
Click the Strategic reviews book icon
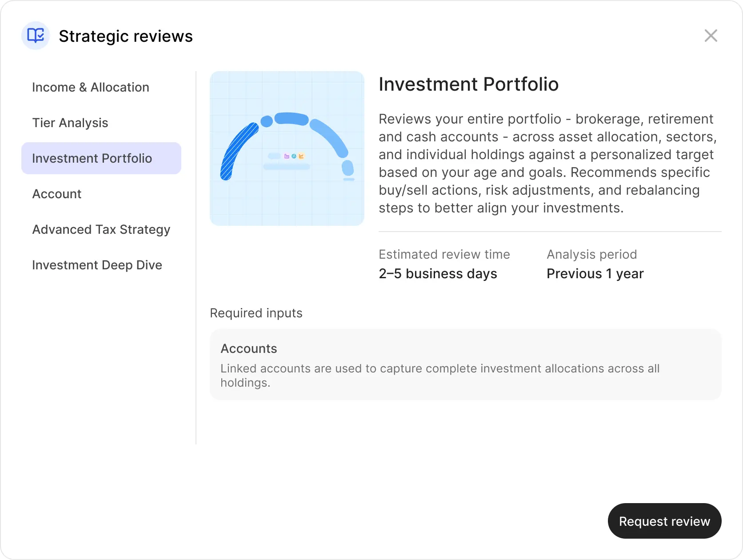point(36,36)
